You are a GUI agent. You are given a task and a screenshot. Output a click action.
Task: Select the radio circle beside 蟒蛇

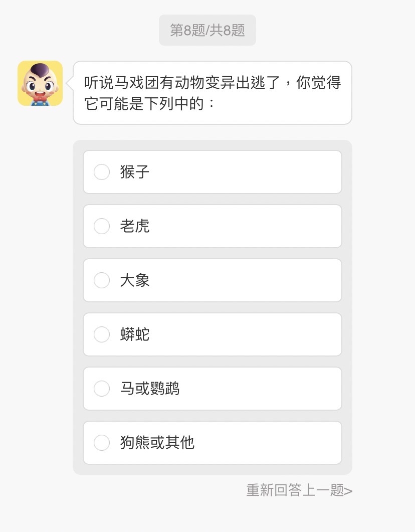coord(102,334)
